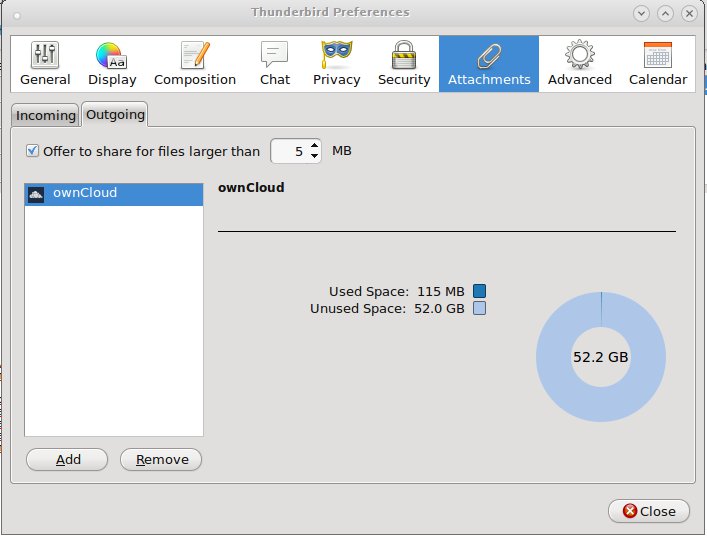
Task: Select ownCloud in the storage account list
Action: [114, 194]
